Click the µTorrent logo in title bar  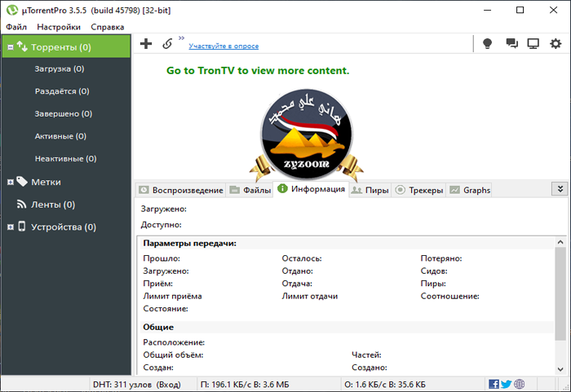(12, 10)
